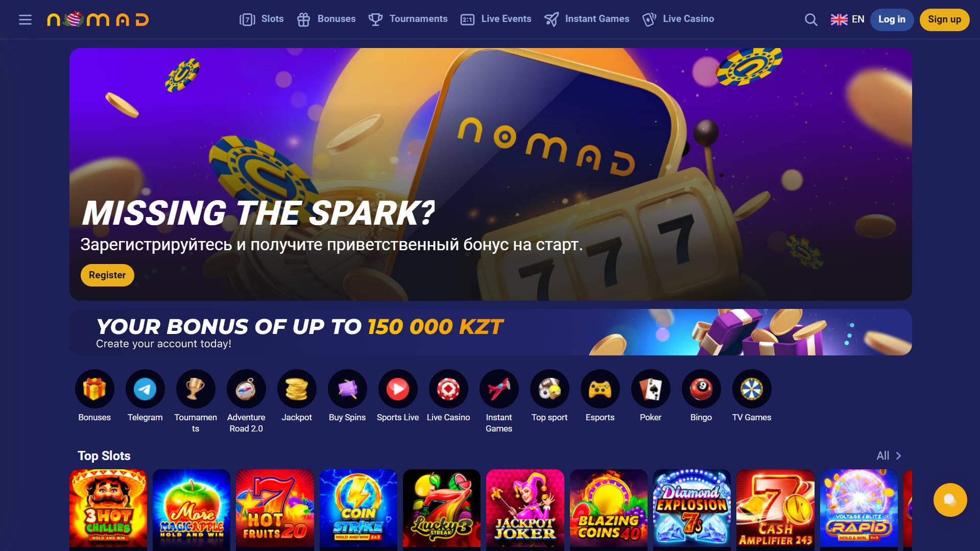Open the Poker cards icon
The width and height of the screenshot is (980, 551).
(651, 389)
